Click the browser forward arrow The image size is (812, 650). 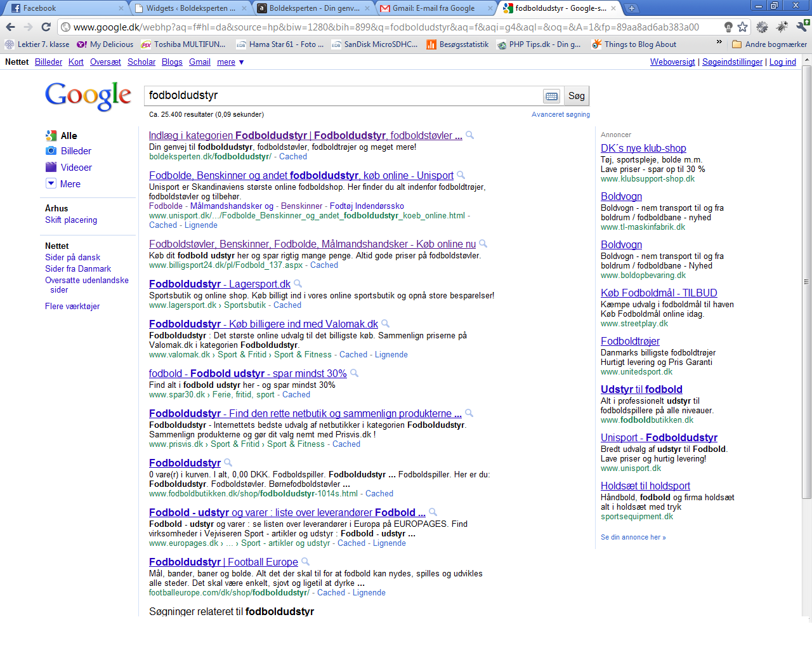tap(28, 27)
